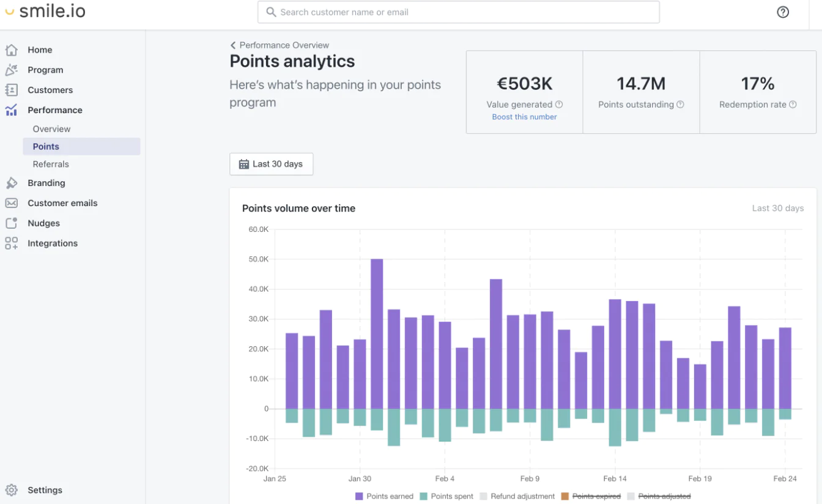
Task: Click the purple Points earned color swatch
Action: click(x=360, y=496)
